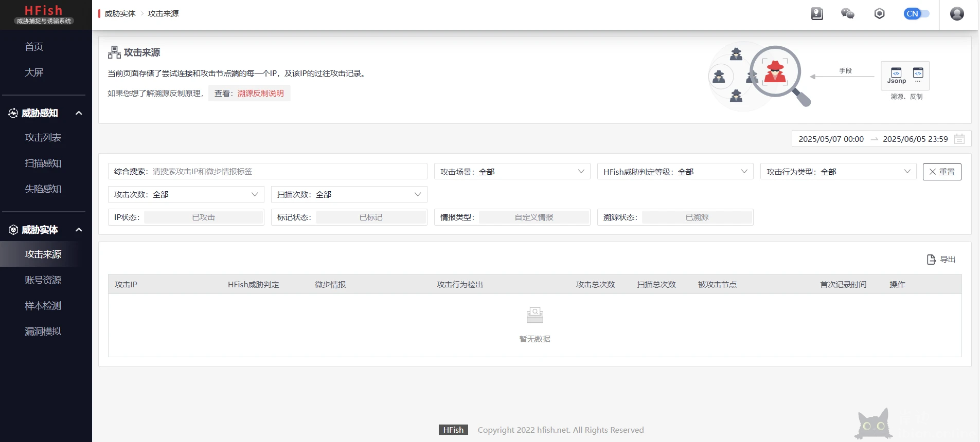This screenshot has width=980, height=442.
Task: Toggle the CN language switch
Action: [916, 14]
